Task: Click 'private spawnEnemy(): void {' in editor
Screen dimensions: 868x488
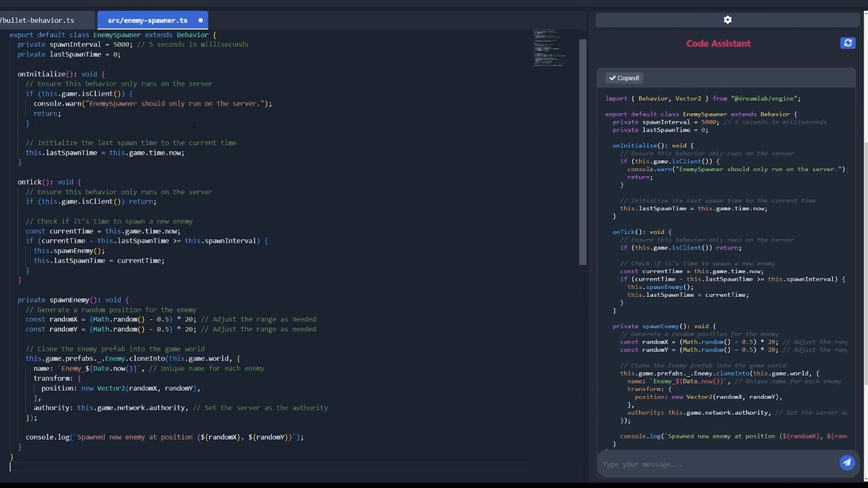Action: click(73, 300)
